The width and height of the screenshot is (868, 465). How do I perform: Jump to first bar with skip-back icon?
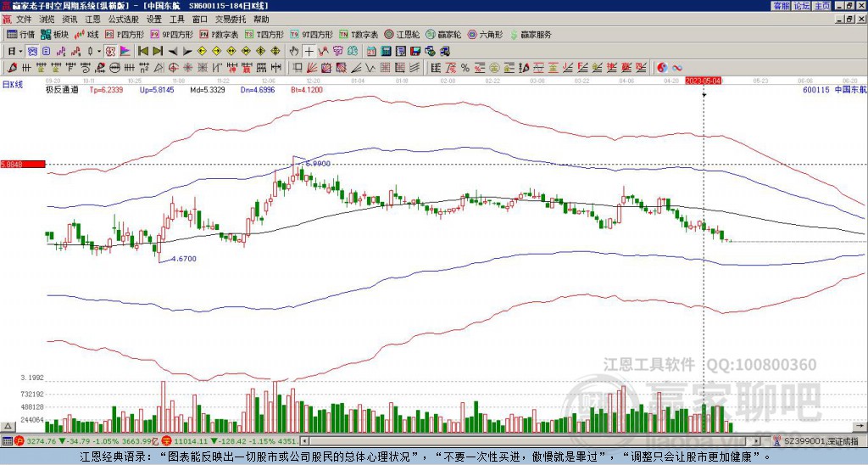click(x=142, y=52)
